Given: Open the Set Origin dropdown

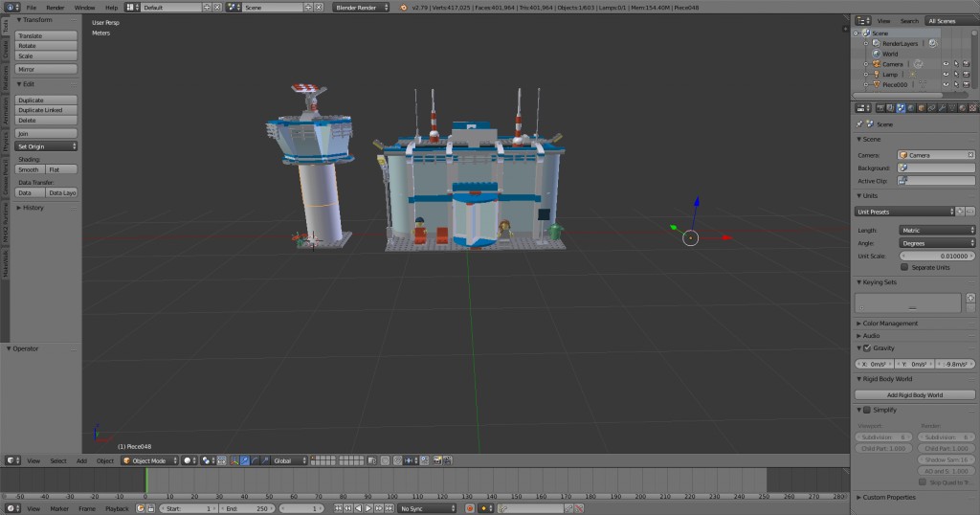Looking at the screenshot, I should pyautogui.click(x=46, y=146).
